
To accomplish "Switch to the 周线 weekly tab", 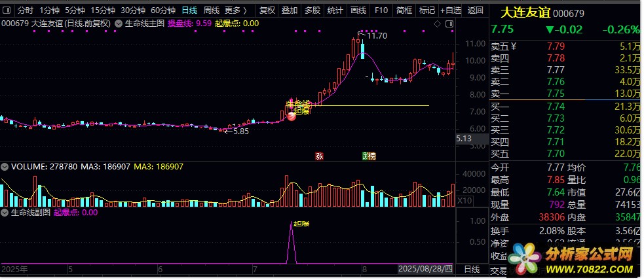I will pos(211,10).
